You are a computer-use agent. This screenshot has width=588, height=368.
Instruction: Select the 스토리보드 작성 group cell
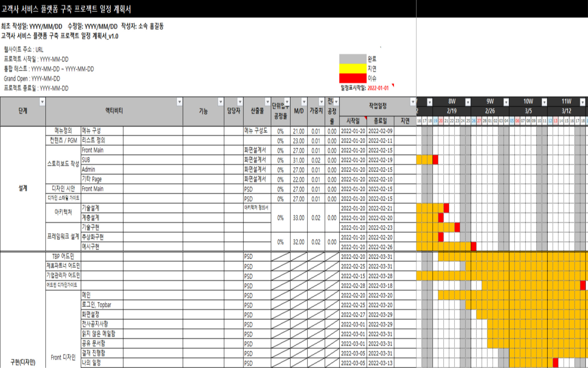(x=63, y=164)
